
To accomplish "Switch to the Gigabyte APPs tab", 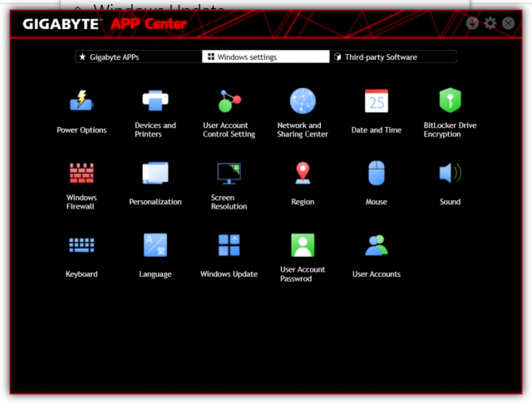I will (137, 57).
